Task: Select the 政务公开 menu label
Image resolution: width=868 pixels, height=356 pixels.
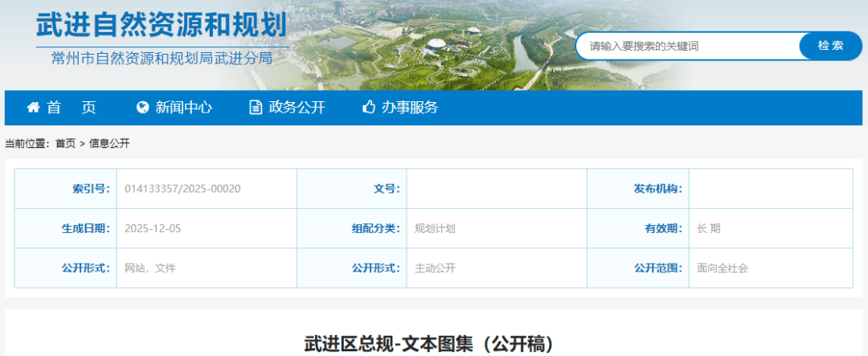Action: point(297,108)
